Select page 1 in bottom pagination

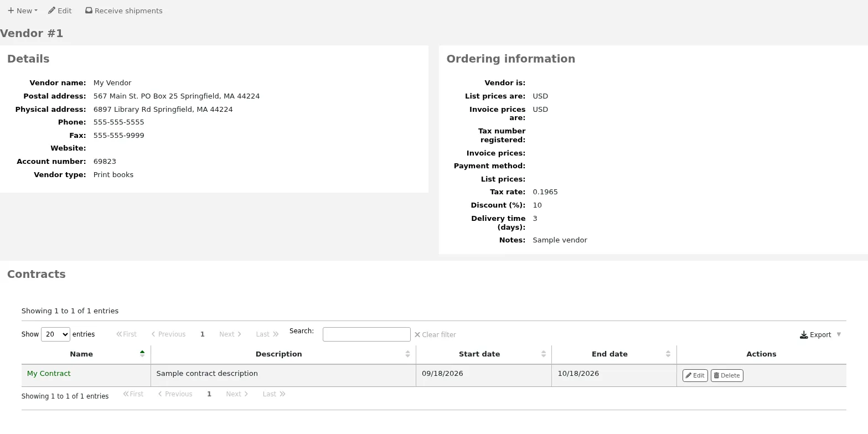click(x=209, y=394)
